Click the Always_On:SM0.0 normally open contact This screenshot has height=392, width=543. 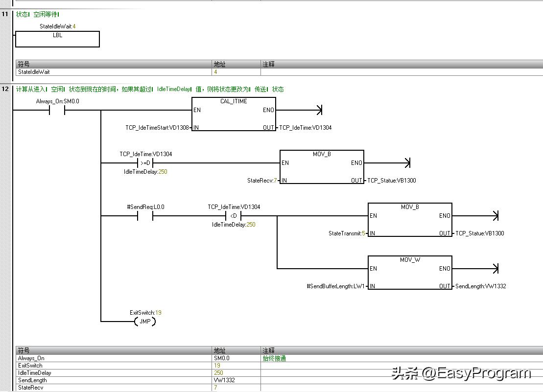(57, 111)
